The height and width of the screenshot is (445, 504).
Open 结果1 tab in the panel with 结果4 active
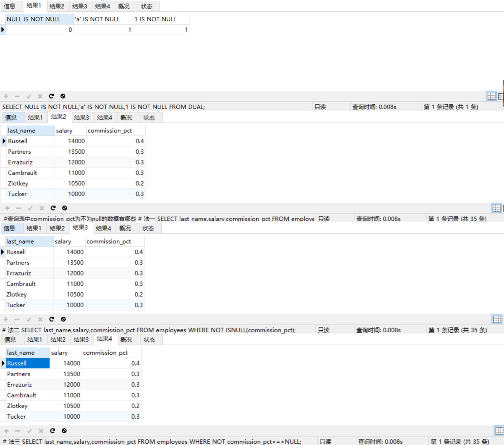pyautogui.click(x=35, y=340)
